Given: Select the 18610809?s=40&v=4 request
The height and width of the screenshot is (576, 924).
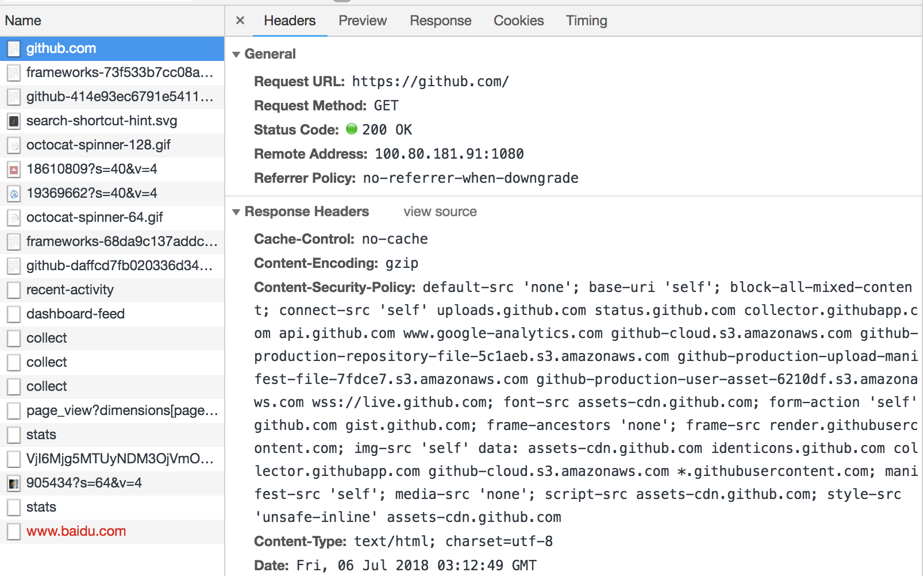Looking at the screenshot, I should (x=112, y=170).
